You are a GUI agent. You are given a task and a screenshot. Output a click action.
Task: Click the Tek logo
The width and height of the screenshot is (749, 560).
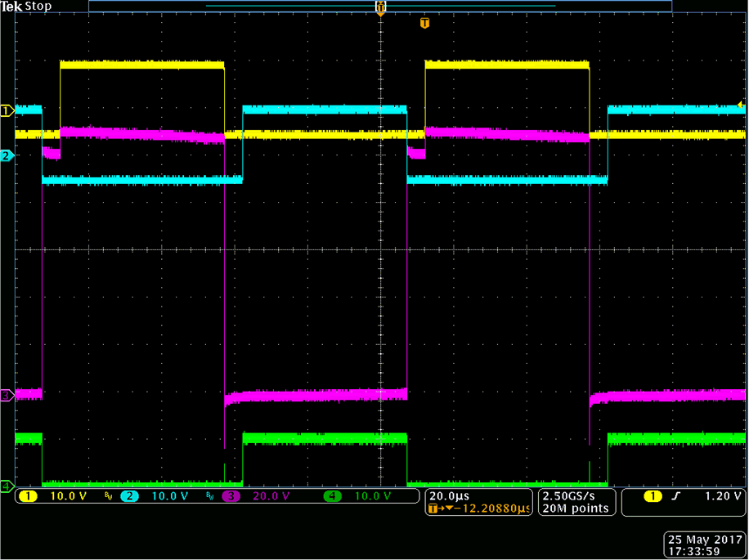coord(11,6)
